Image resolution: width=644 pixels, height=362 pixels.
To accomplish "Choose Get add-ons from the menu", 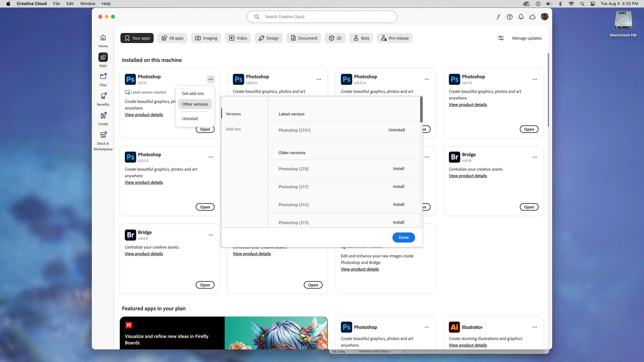I will click(195, 93).
